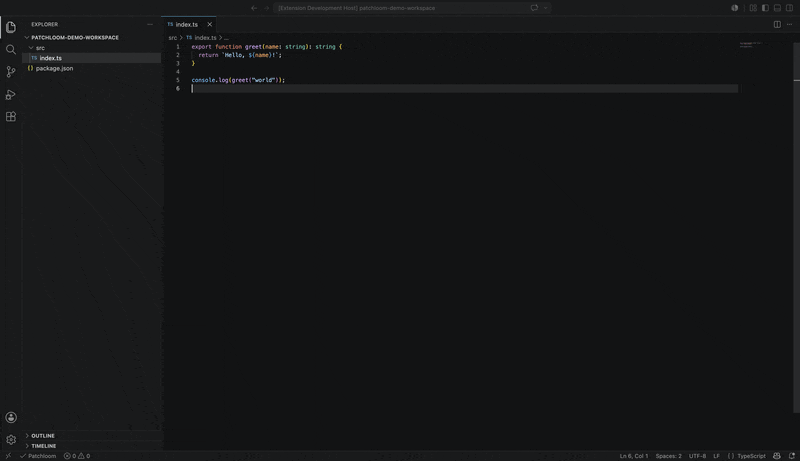800x461 pixels.
Task: Click the Copilot status icon in status bar
Action: pyautogui.click(x=777, y=456)
